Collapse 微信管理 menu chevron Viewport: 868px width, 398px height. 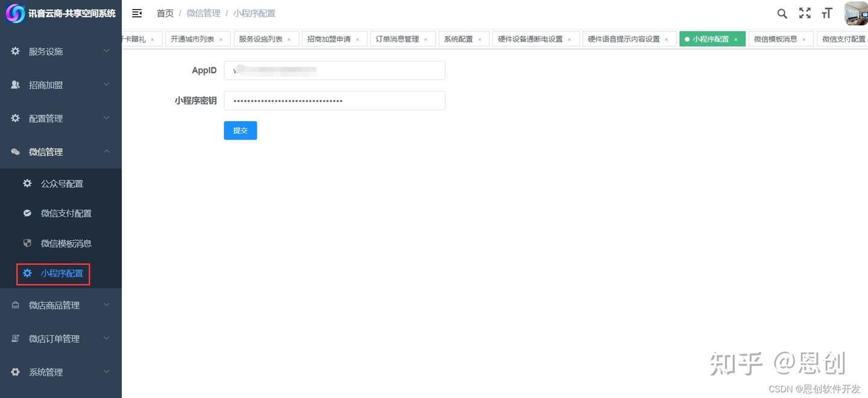[107, 152]
